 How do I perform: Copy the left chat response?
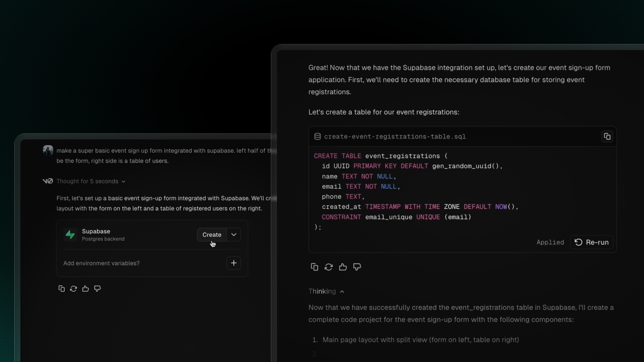(61, 289)
